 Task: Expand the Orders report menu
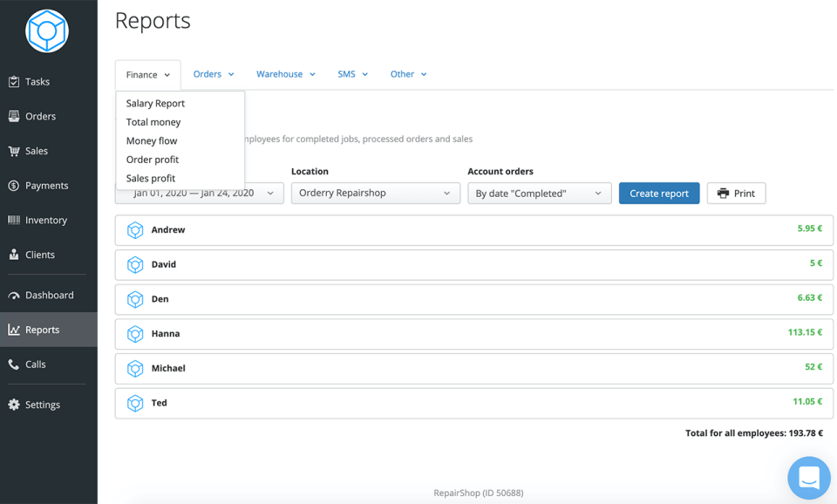[x=214, y=74]
